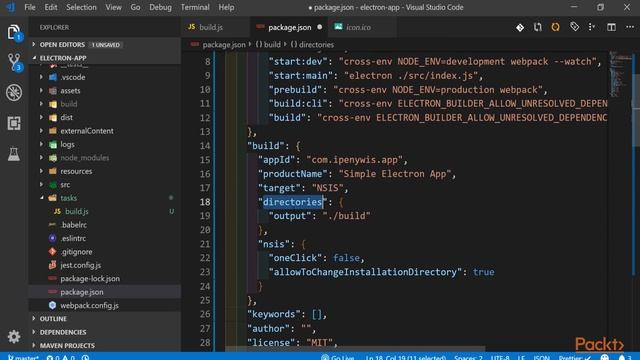Click the build.js tab JS icon

[191, 27]
